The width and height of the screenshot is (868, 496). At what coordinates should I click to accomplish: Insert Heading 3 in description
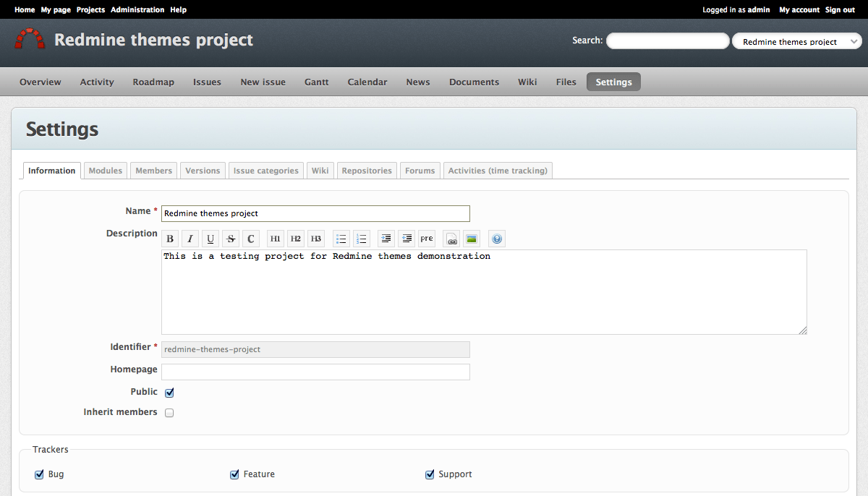316,239
